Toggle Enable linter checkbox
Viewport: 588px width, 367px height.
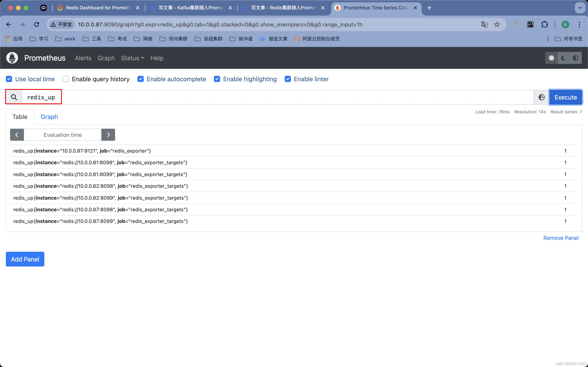tap(288, 79)
